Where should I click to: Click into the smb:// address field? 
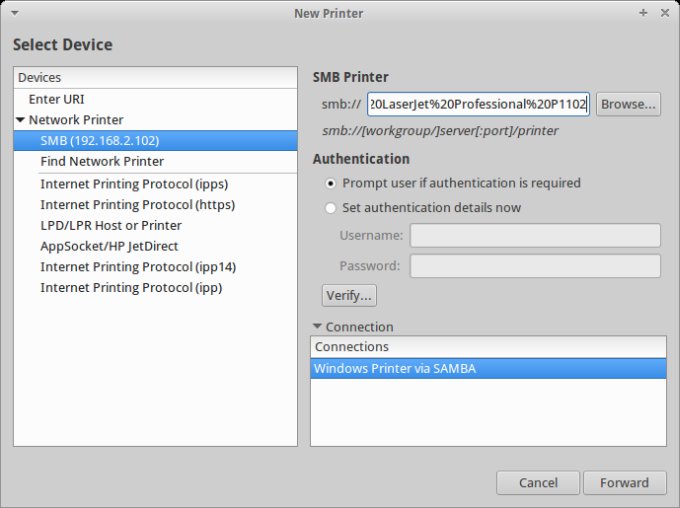coord(478,104)
